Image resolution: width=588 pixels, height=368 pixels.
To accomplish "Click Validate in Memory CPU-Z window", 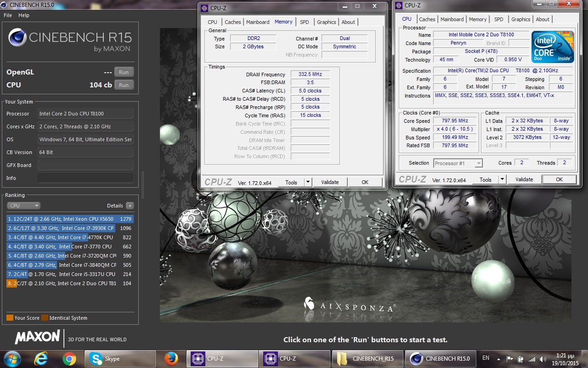I will (330, 182).
